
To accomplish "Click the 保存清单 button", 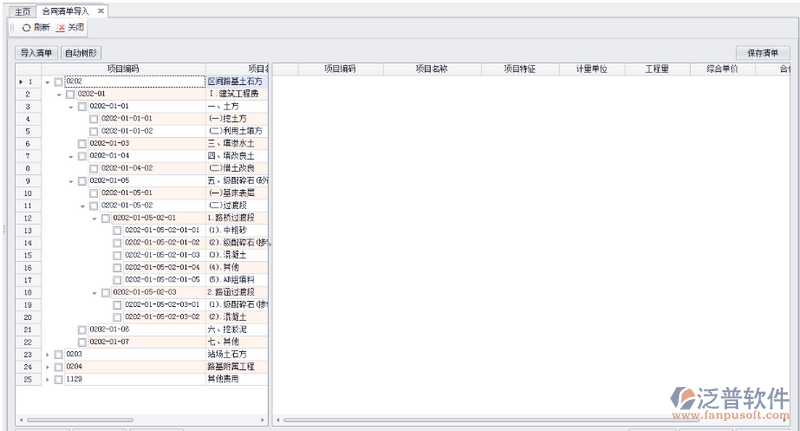I will tap(763, 53).
